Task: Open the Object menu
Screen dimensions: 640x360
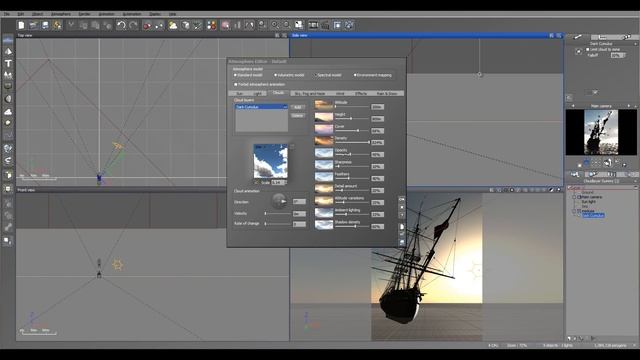Action: point(37,14)
